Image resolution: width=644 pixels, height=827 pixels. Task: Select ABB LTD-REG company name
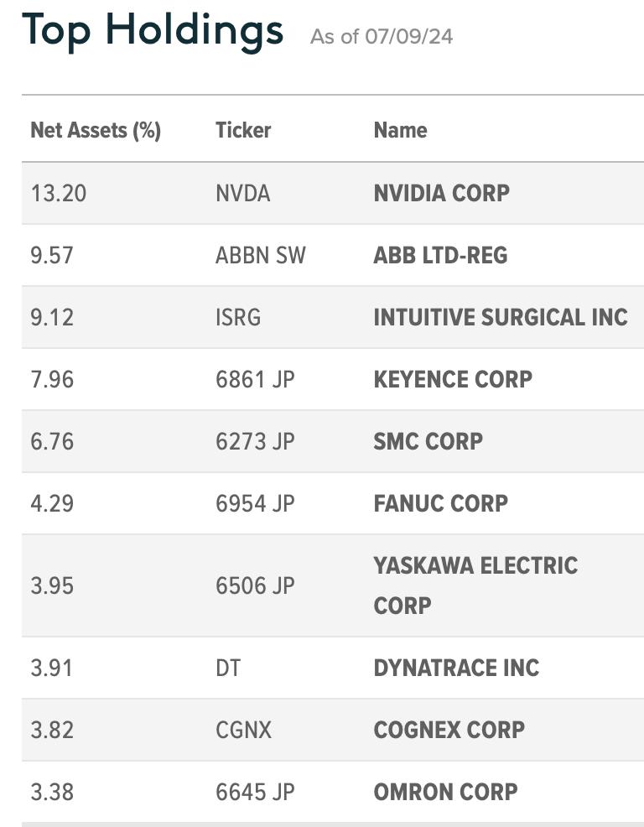tap(440, 255)
